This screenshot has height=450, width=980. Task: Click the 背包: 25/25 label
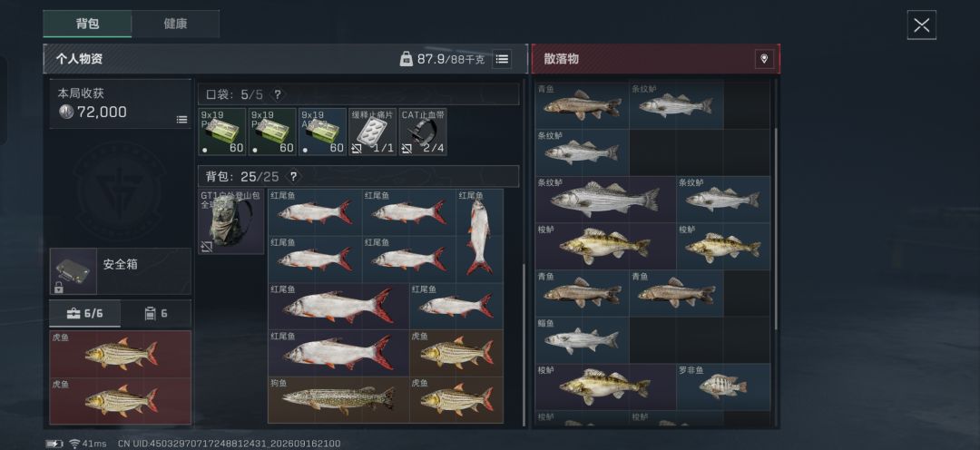242,176
